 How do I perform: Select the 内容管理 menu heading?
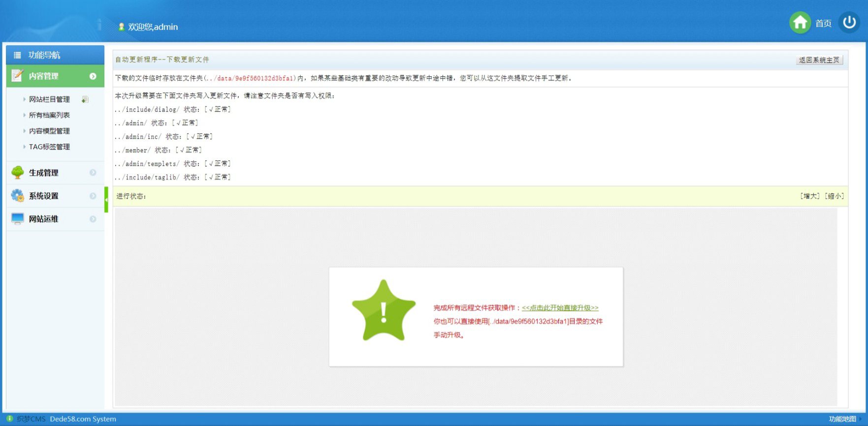43,76
